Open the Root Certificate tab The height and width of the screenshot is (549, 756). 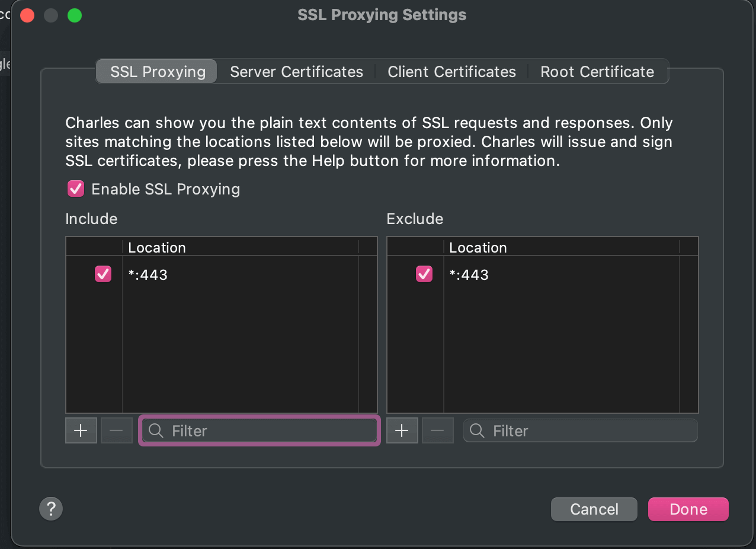pos(597,72)
